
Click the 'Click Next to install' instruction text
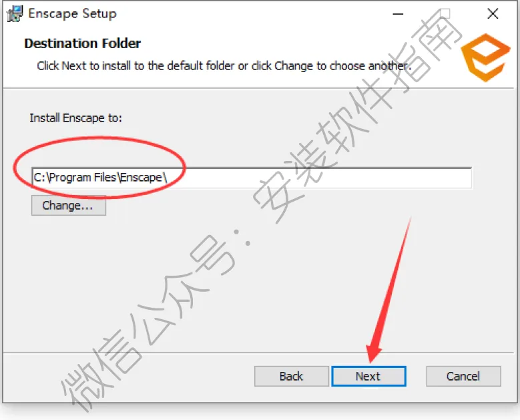[x=224, y=65]
